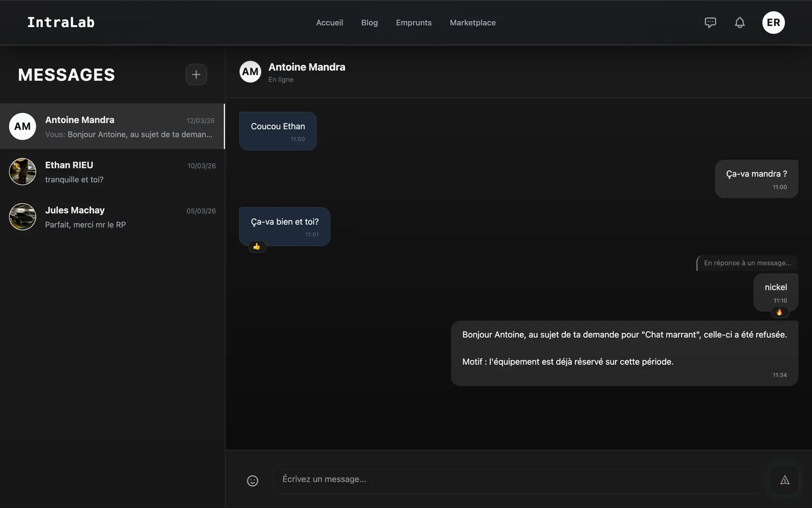
Task: Open the messages chat icon in header
Action: pos(710,22)
